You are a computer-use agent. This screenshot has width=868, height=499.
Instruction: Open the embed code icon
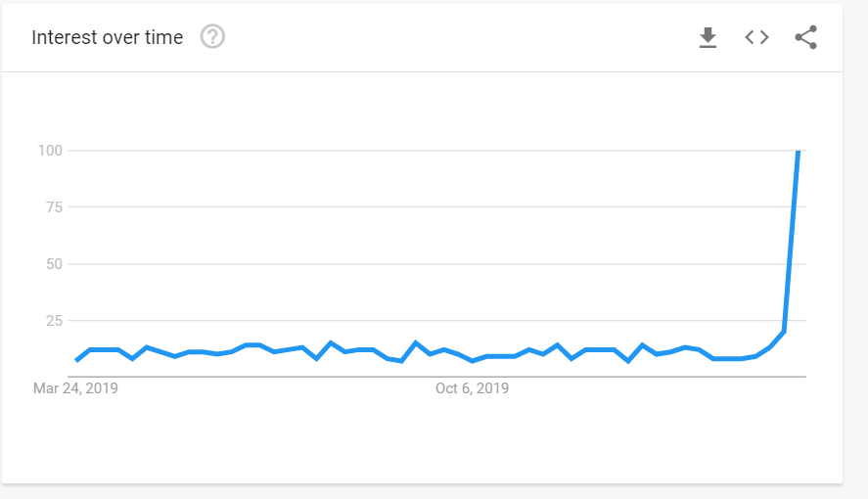[x=756, y=37]
